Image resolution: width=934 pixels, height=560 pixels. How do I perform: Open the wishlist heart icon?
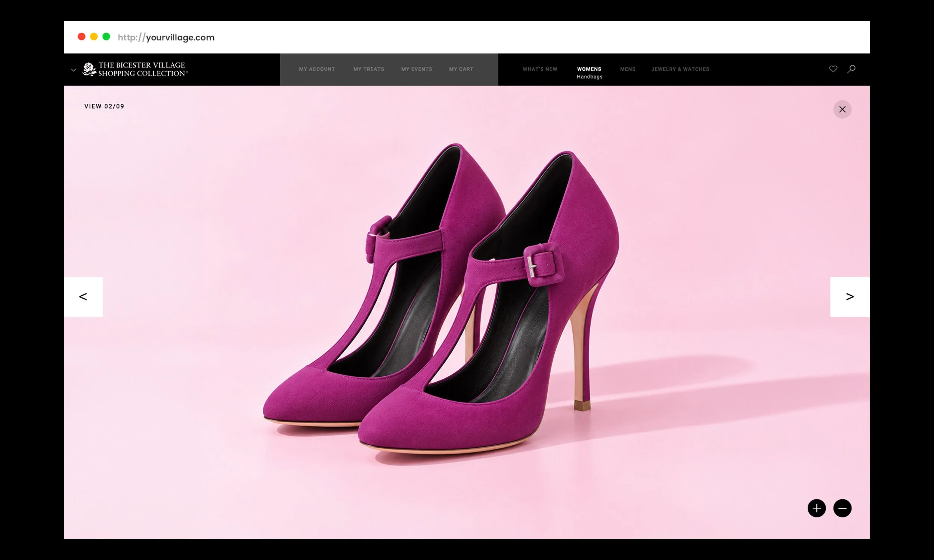click(833, 69)
